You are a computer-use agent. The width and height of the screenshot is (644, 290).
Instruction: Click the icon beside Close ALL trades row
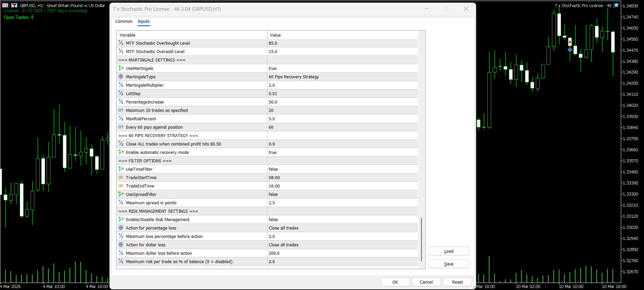(121, 144)
